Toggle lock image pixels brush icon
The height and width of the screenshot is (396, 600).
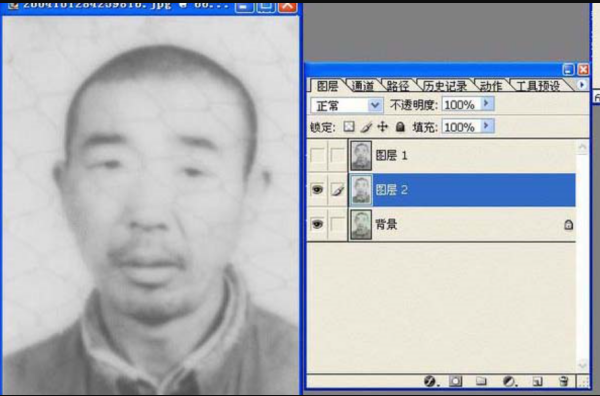click(x=366, y=127)
